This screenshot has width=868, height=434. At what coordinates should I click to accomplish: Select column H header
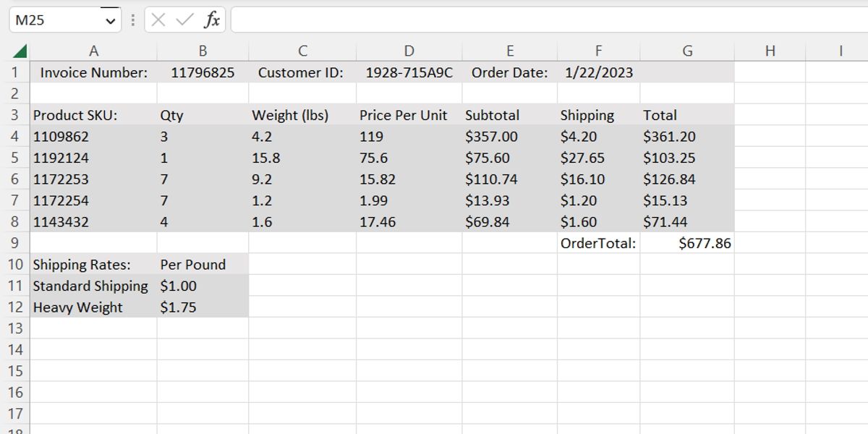(x=770, y=51)
